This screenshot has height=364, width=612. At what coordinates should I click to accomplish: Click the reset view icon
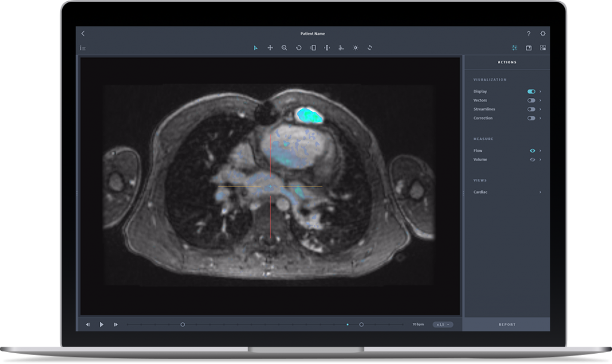click(x=370, y=47)
